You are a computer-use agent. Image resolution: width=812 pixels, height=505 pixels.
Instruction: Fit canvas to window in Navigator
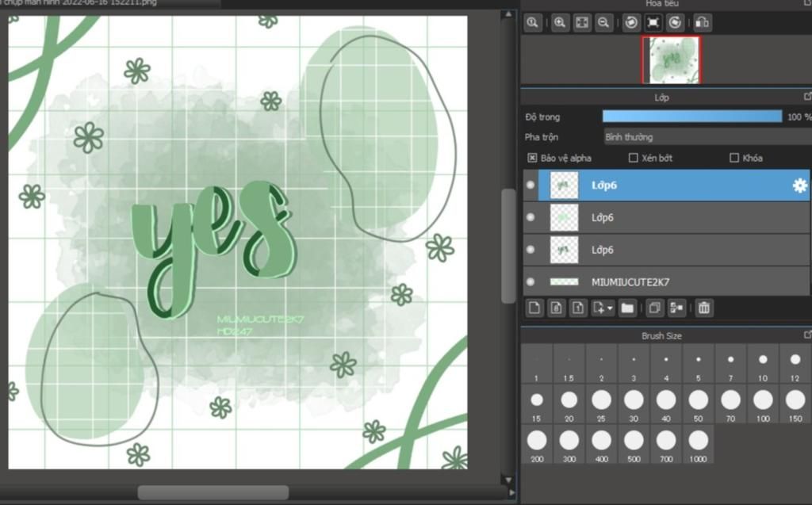click(581, 23)
